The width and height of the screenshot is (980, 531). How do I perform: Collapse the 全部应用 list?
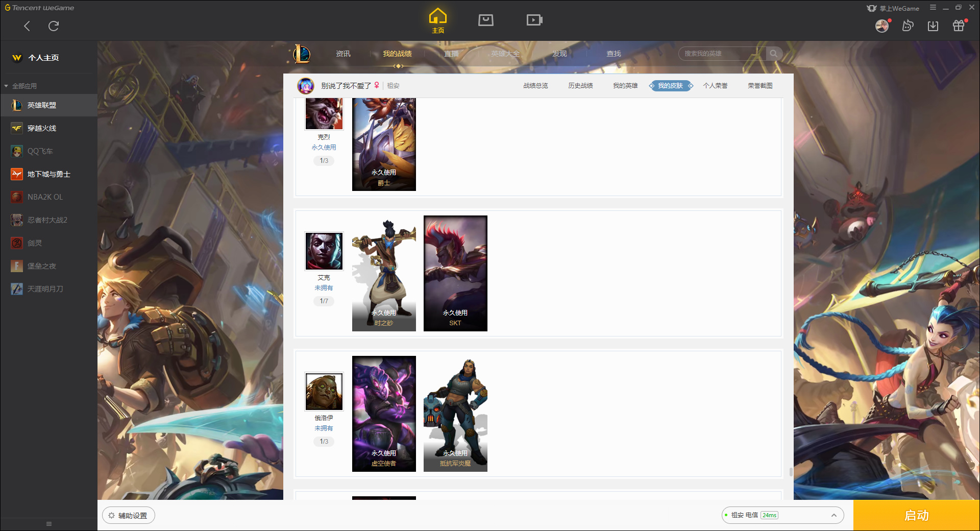(x=20, y=86)
